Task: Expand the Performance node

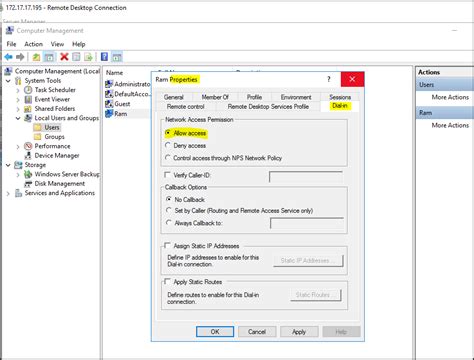Action: (x=18, y=146)
